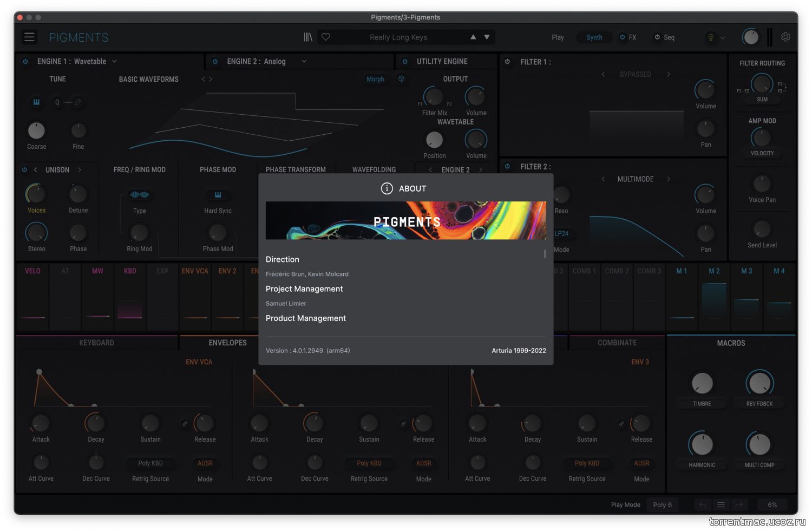Click left arrow beside MULTIMODE filter type
Image resolution: width=812 pixels, height=531 pixels.
(603, 179)
